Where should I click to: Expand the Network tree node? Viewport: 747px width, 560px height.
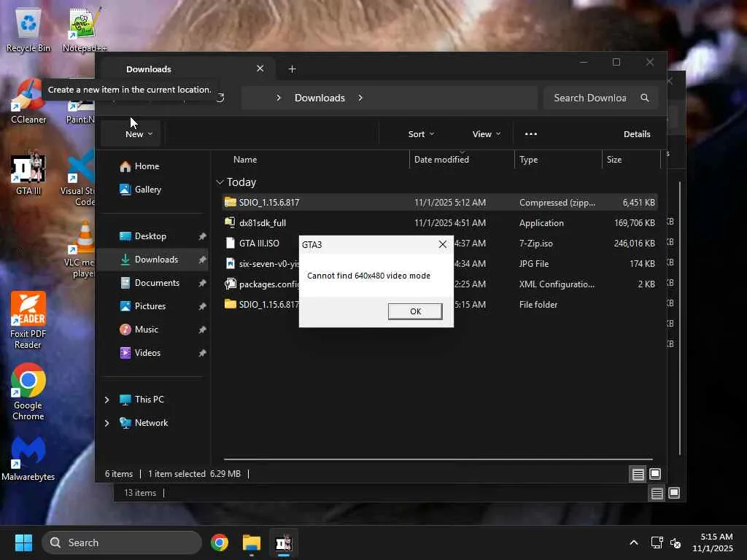coord(107,423)
